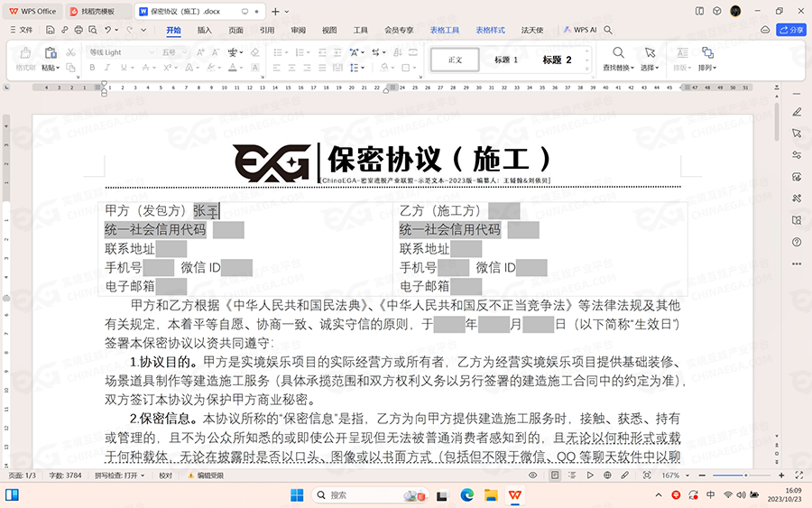Toggle eye protection mode in status bar
Image resolution: width=812 pixels, height=508 pixels.
[532, 476]
